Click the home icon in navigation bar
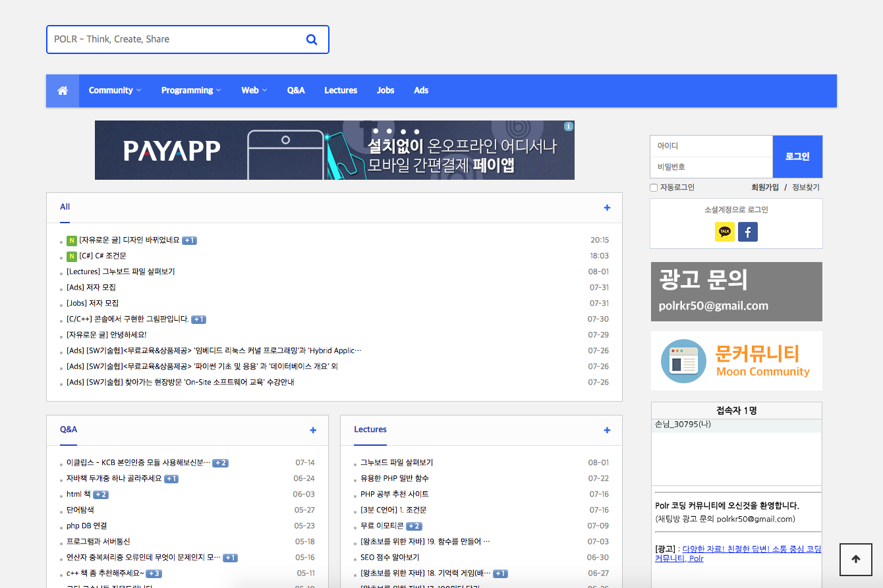Viewport: 883px width, 588px height. [x=63, y=91]
